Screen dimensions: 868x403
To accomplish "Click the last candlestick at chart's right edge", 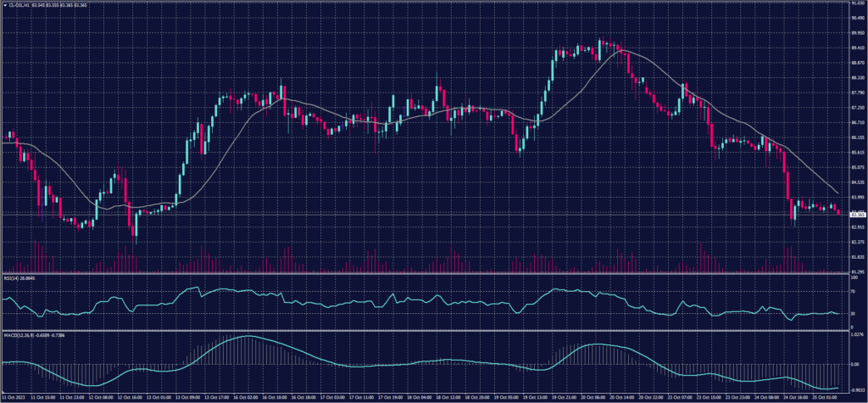I will click(x=840, y=212).
